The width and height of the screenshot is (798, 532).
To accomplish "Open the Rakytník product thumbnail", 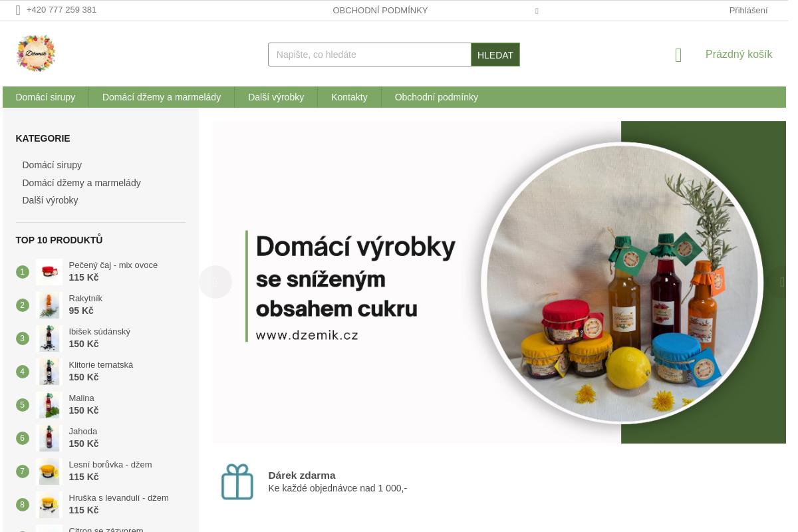I will (49, 305).
